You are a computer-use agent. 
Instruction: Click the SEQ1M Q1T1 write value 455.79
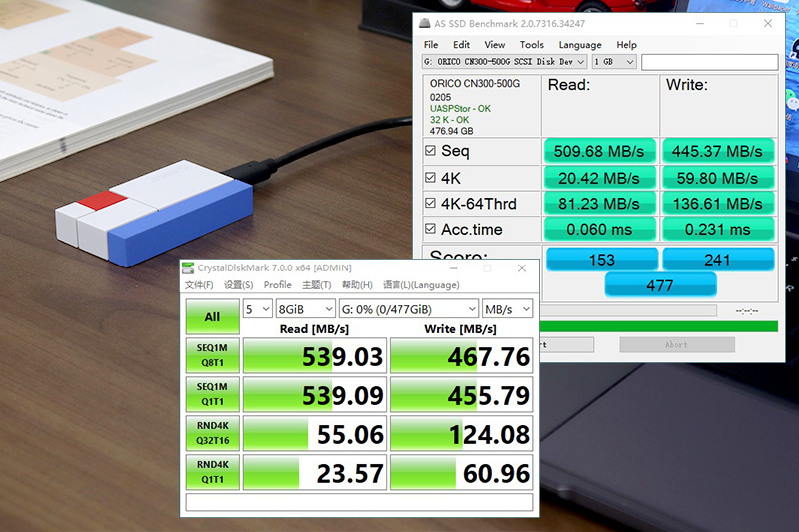461,394
